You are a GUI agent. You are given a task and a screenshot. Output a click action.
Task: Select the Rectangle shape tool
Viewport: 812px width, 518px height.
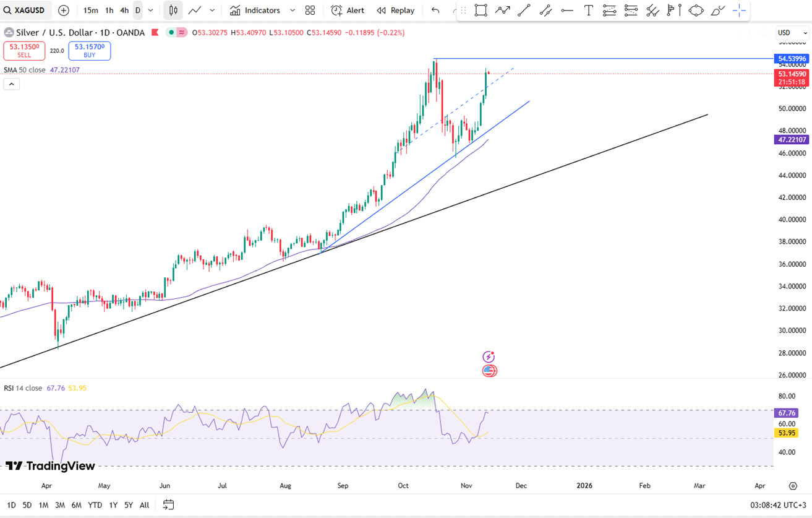point(481,11)
